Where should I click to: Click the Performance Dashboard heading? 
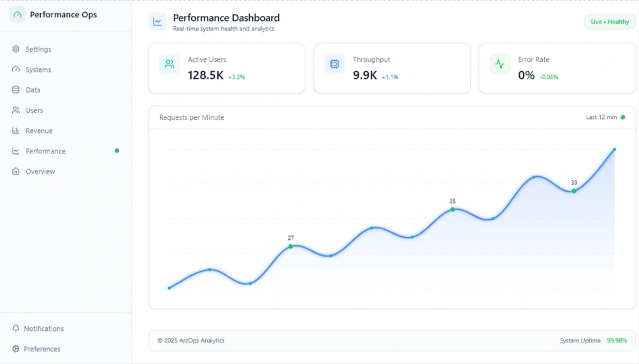[x=226, y=18]
